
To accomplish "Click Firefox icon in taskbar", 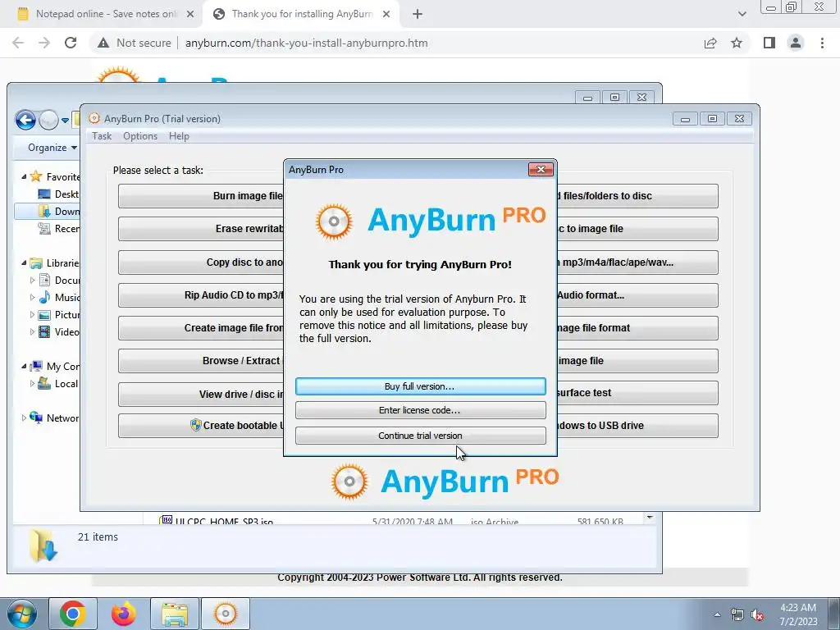I will [124, 614].
